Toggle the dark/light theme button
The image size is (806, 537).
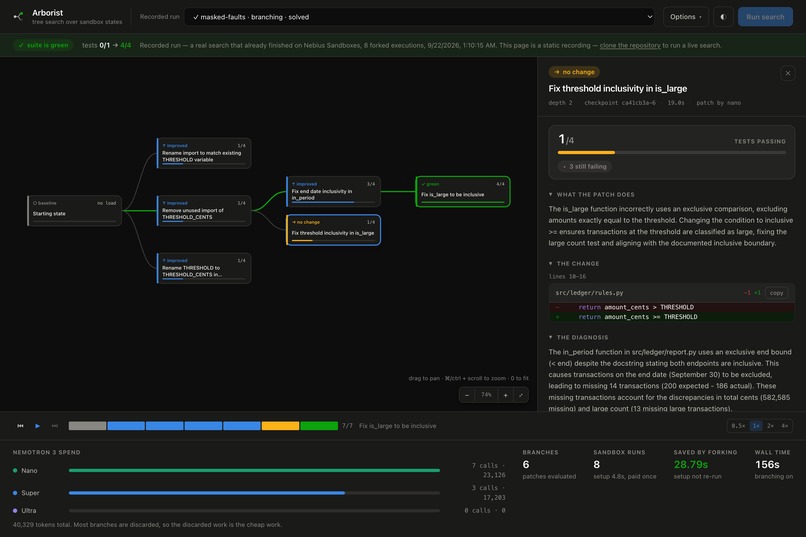(723, 17)
